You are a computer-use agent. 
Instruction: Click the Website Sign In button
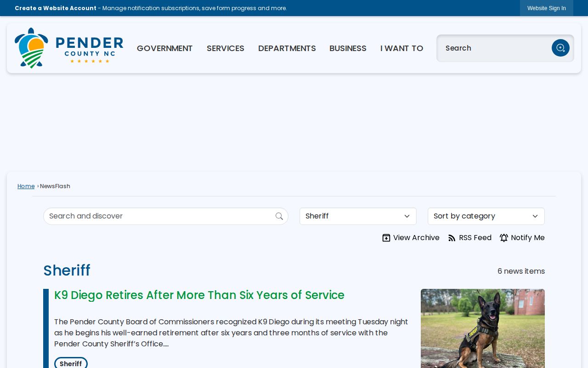[x=547, y=8]
